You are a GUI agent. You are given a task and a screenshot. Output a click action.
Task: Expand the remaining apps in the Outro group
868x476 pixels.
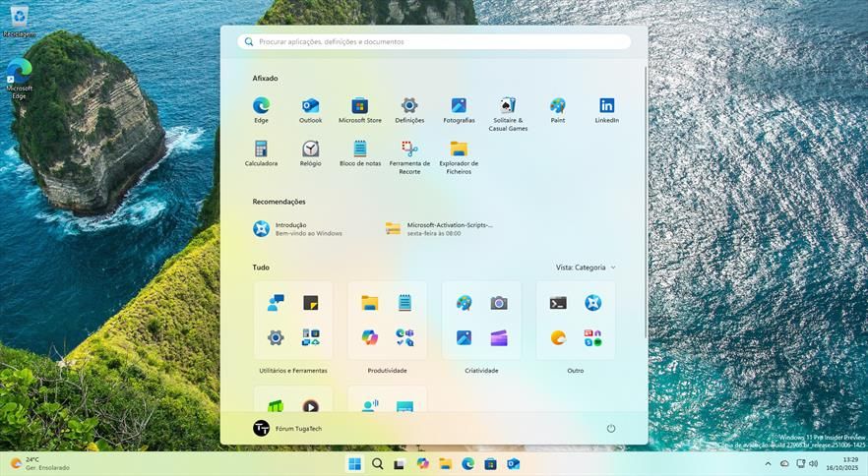[592, 337]
